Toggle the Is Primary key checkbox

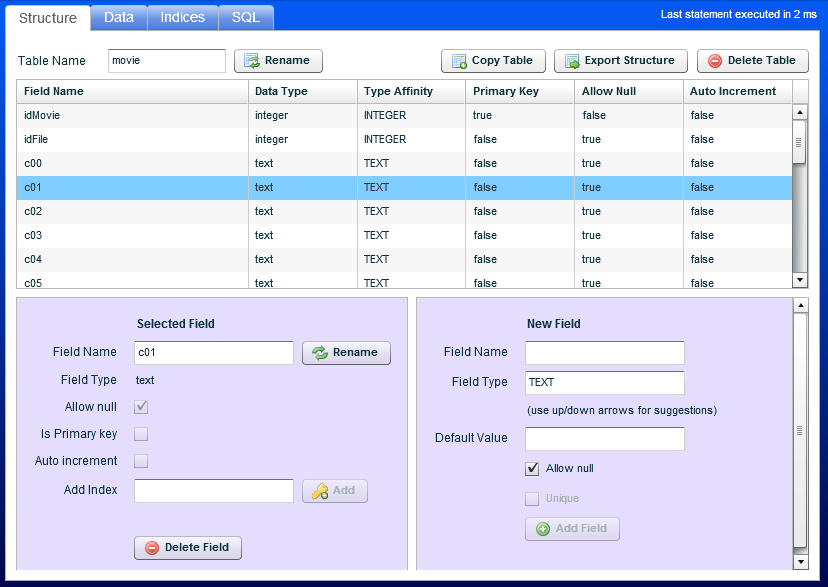pyautogui.click(x=141, y=434)
